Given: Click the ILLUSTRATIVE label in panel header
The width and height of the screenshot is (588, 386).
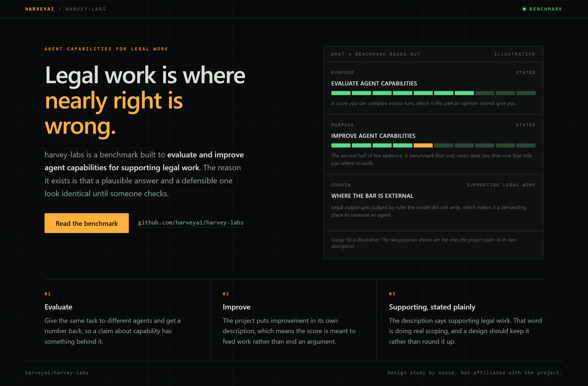Looking at the screenshot, I should point(515,54).
